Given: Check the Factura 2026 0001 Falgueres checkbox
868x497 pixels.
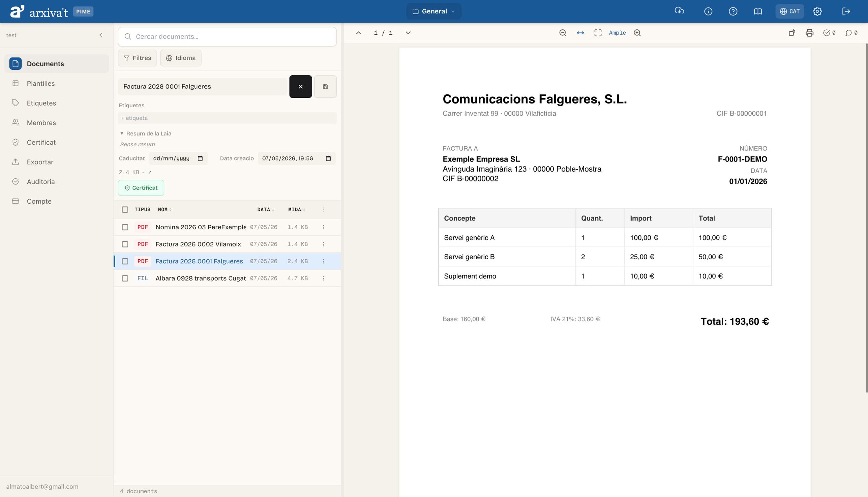Looking at the screenshot, I should point(125,261).
